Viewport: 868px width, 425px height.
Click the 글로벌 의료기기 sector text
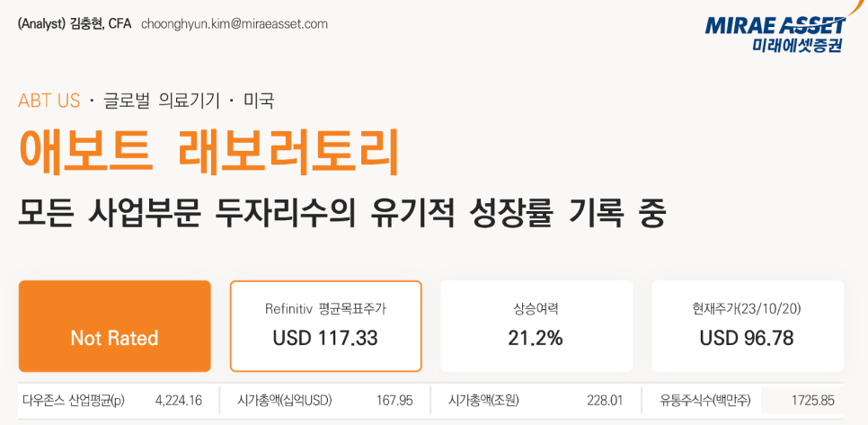[x=162, y=101]
